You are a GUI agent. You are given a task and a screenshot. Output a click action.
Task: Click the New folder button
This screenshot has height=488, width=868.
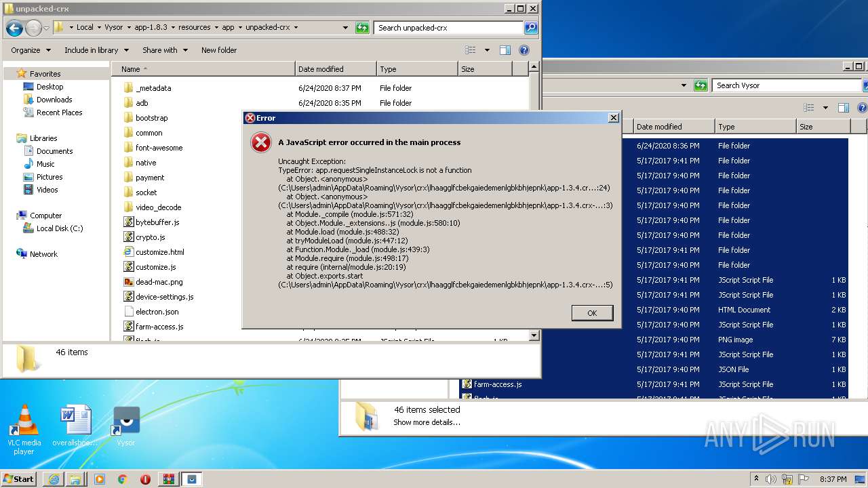[219, 50]
